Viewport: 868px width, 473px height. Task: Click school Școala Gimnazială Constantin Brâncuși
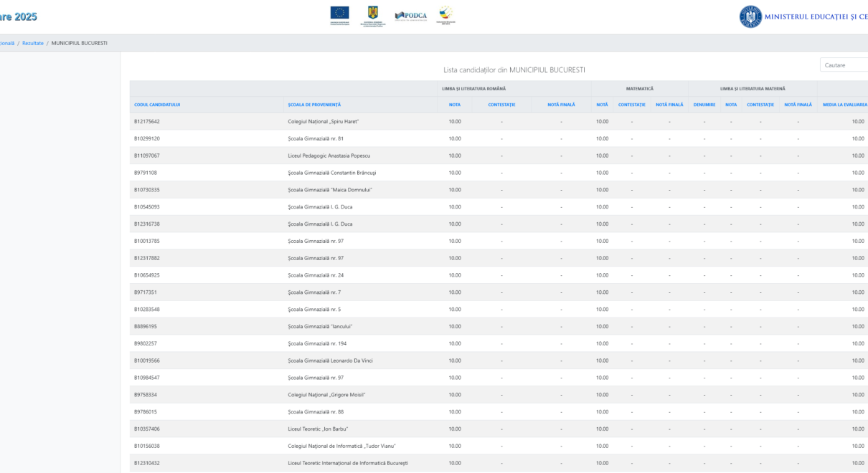[332, 173]
